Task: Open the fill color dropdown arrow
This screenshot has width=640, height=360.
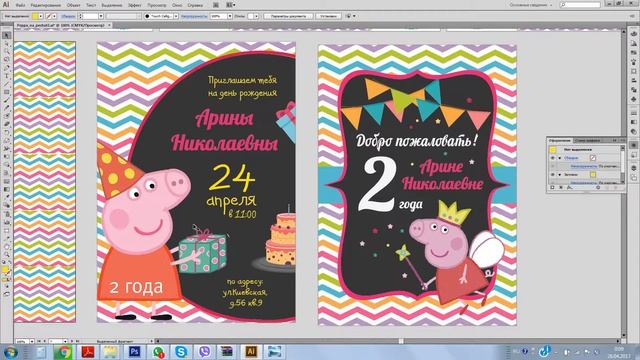Action: 41,16
